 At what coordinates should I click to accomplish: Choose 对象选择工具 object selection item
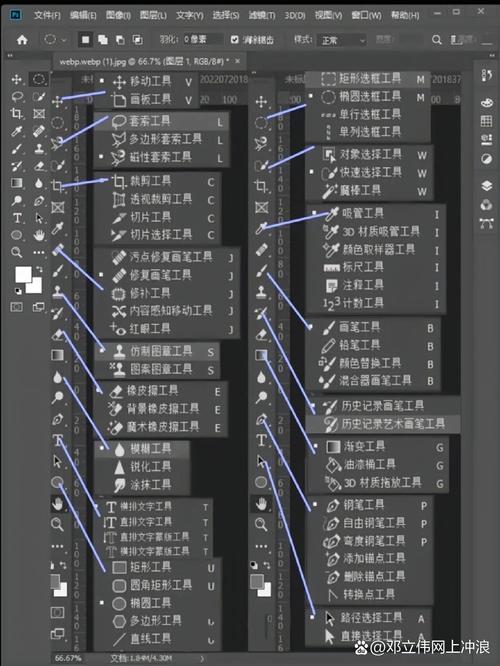point(369,155)
